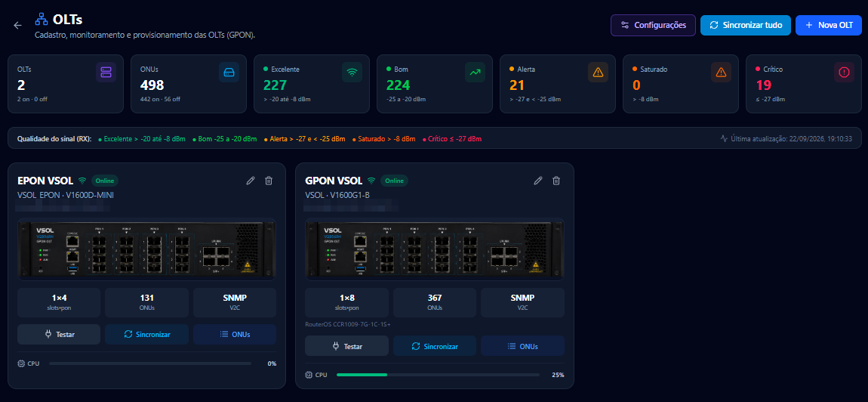The image size is (868, 402).
Task: Click the 0% CPU value on EPON VSOL
Action: click(272, 363)
